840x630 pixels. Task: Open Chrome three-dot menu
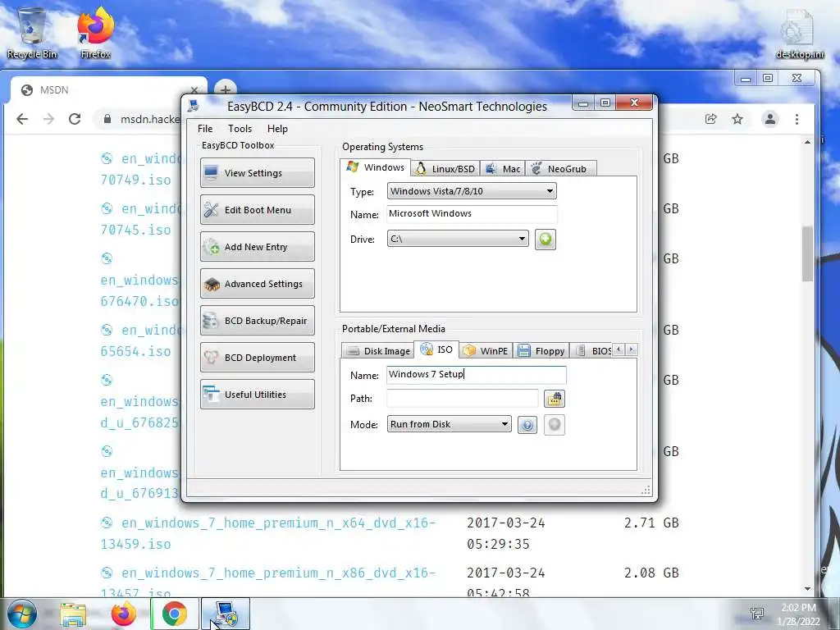coord(797,119)
